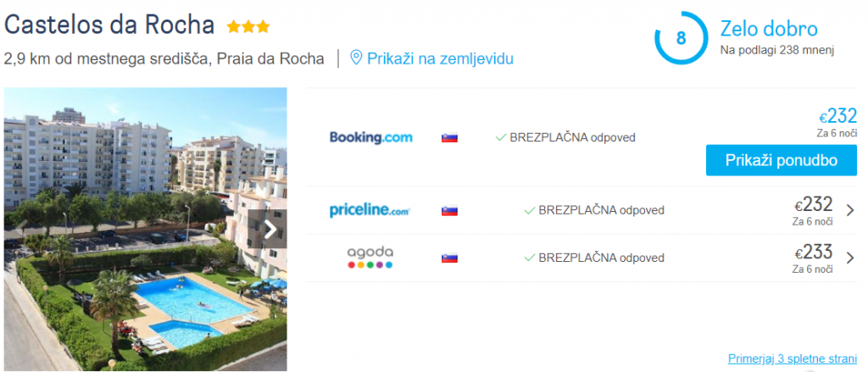Click the Castelos da Rocha title
Screen dimensions: 868x372
(109, 25)
